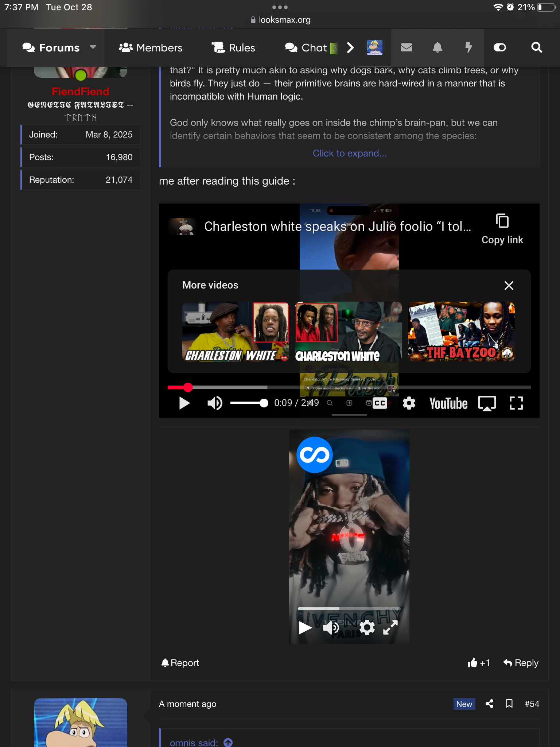Open YouTube video settings gear
The width and height of the screenshot is (560, 747).
pos(409,403)
